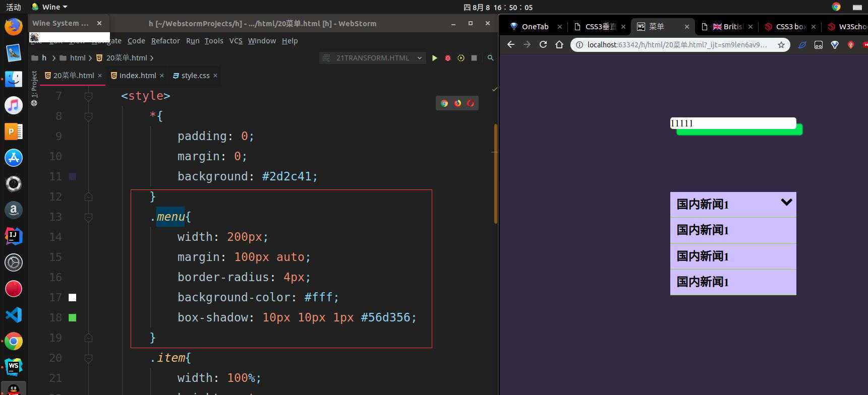The width and height of the screenshot is (868, 395).
Task: Expand html folder breadcrumb in navigation bar
Action: [90, 58]
